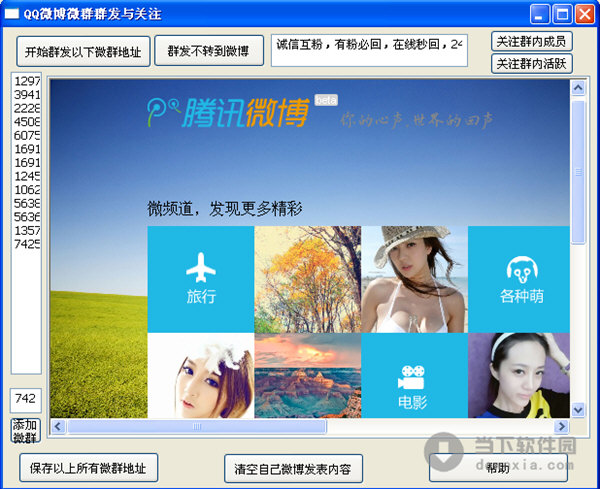Click vertical scrollbar down arrow

pos(578,410)
